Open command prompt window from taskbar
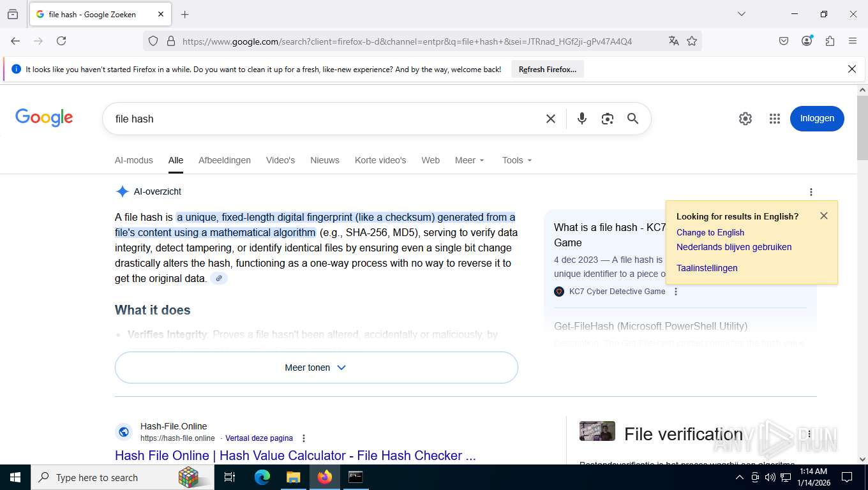This screenshot has width=868, height=490. pyautogui.click(x=355, y=477)
